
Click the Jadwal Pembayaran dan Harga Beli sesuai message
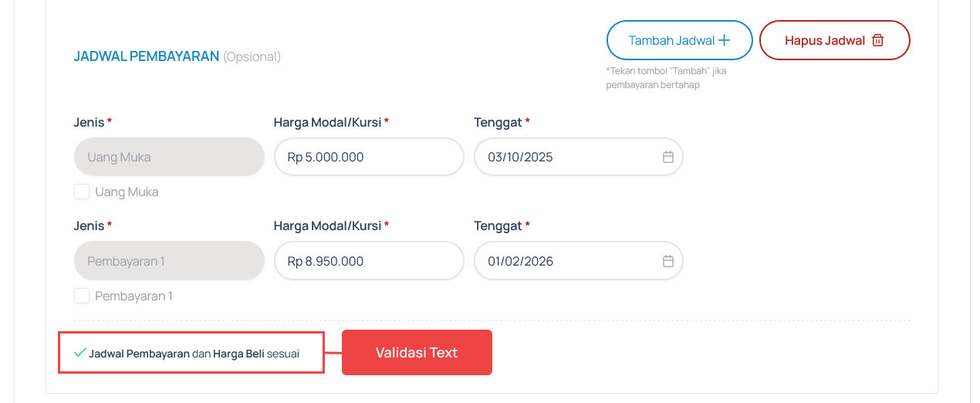(194, 354)
